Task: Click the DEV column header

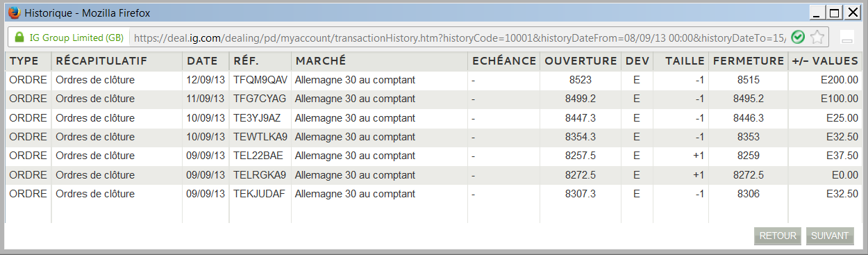Action: pos(637,61)
